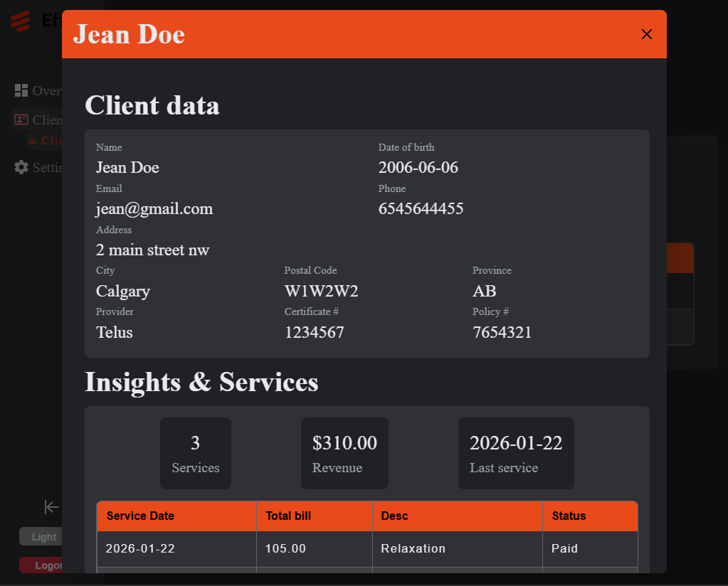Click the Paid status cell

tap(564, 548)
